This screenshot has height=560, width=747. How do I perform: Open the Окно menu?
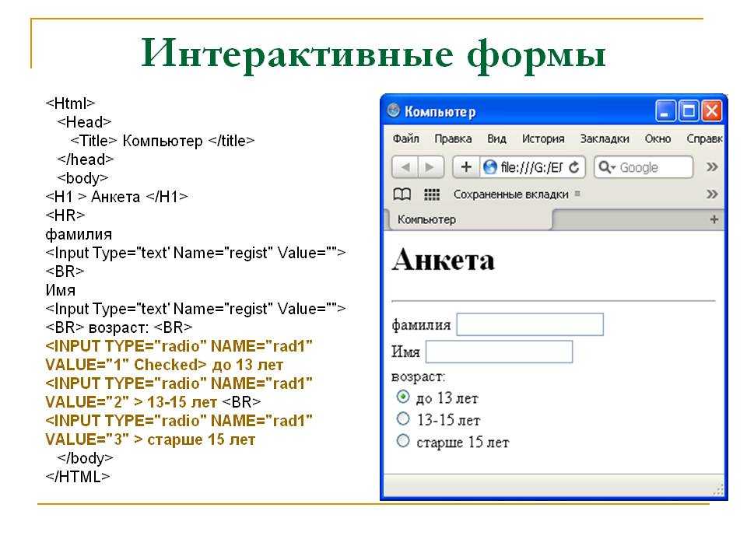point(658,138)
